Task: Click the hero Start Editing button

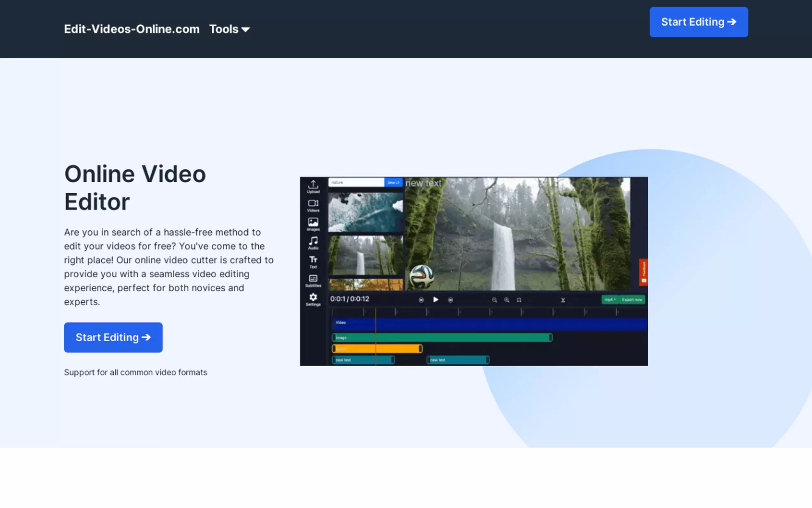Action: tap(113, 337)
